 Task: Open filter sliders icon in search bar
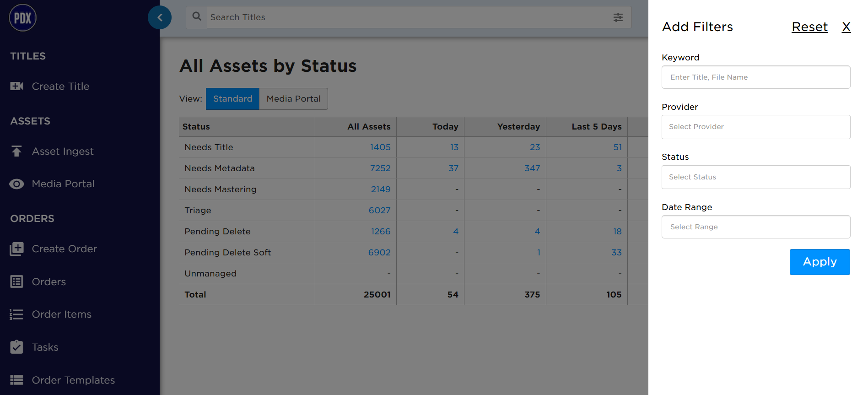tap(618, 17)
